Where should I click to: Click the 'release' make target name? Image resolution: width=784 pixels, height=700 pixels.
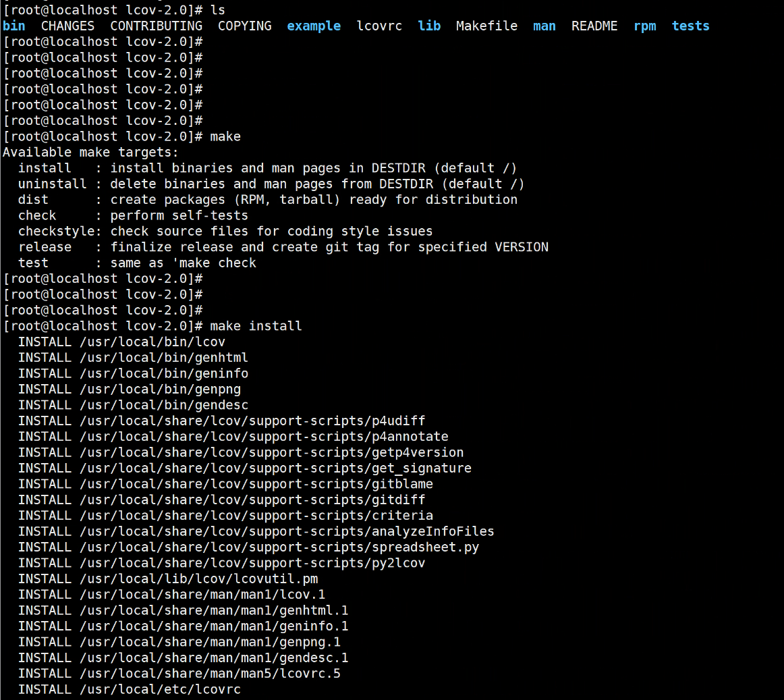tap(45, 247)
